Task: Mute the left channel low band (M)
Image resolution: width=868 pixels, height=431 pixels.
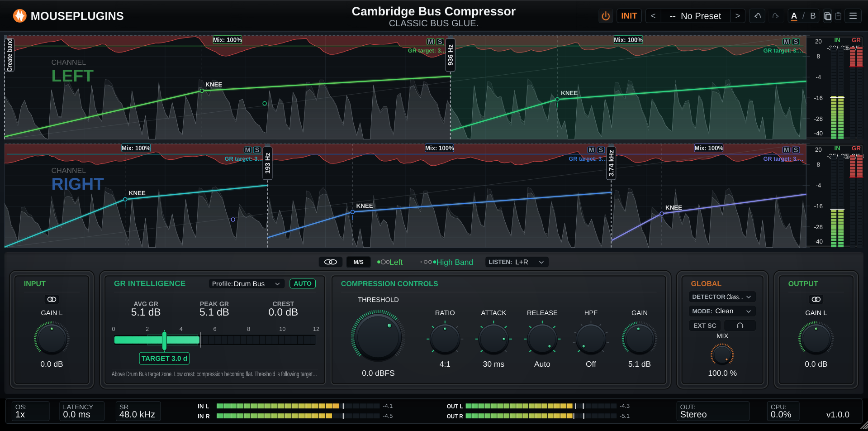Action: [x=431, y=42]
